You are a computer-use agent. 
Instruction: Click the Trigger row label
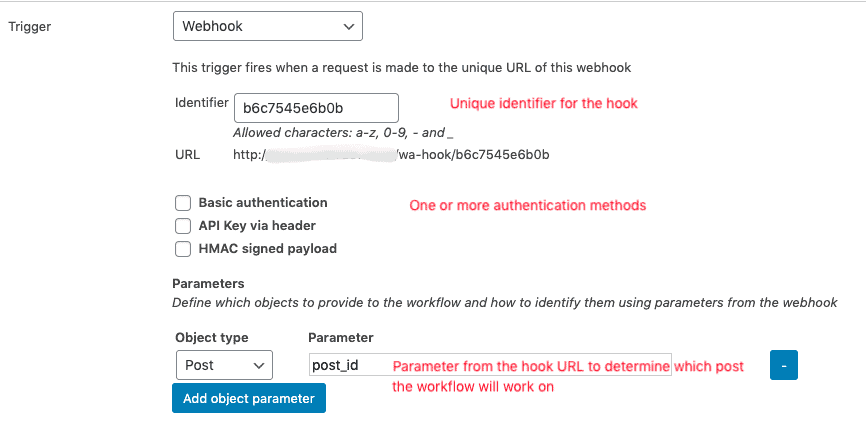click(x=30, y=26)
